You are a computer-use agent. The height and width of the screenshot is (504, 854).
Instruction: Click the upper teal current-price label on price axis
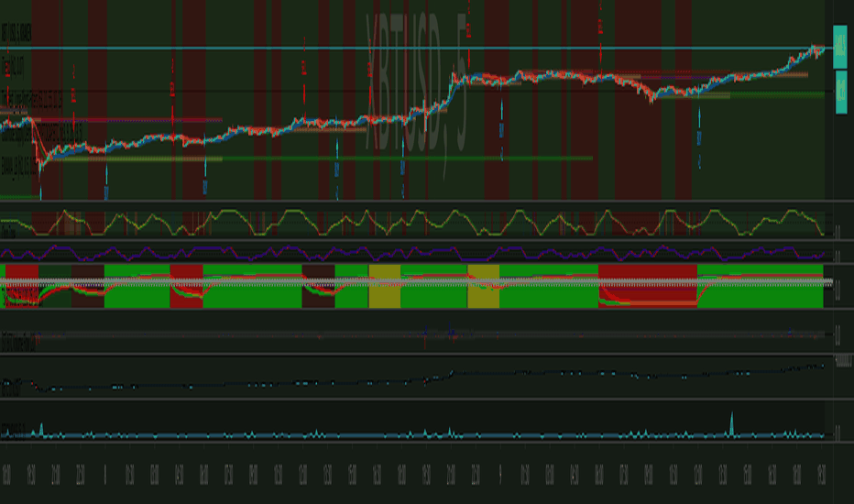840,48
